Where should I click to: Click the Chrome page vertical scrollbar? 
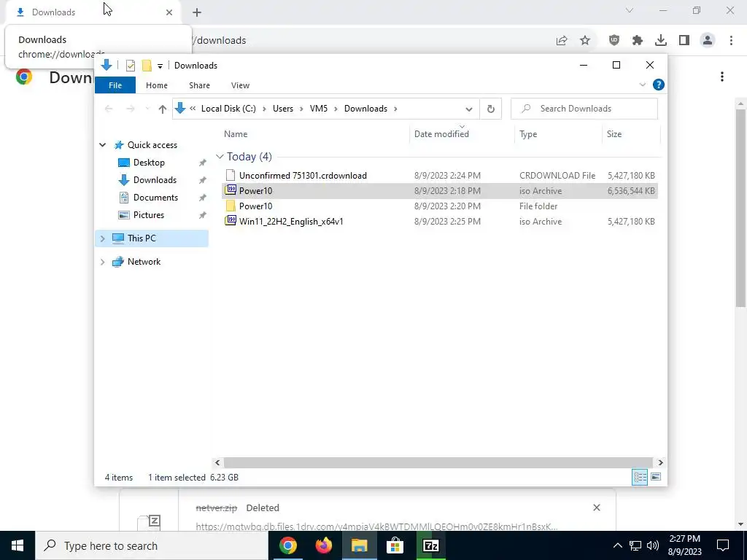[741, 206]
